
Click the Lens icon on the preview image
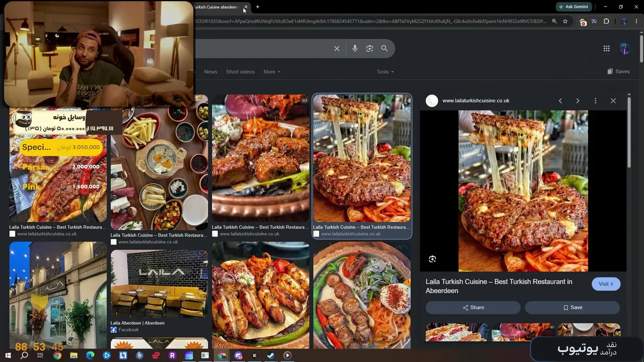tap(432, 259)
